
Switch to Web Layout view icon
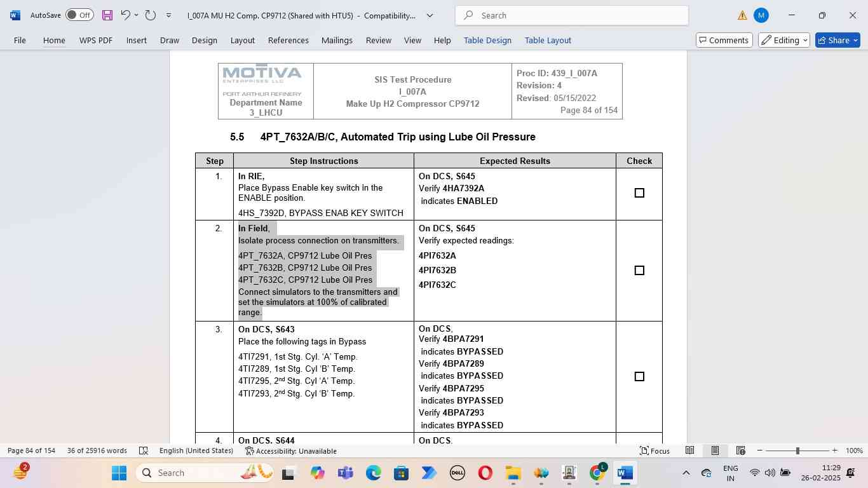click(x=740, y=451)
